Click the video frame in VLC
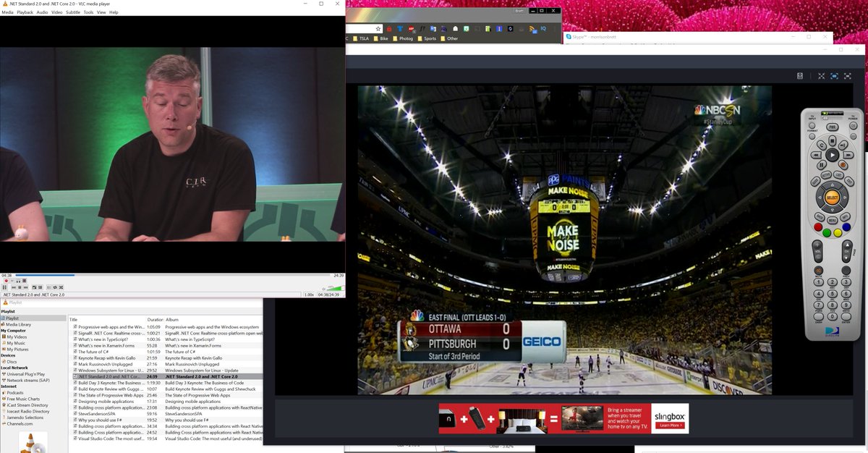Screen dimensions: 868x453 click(x=172, y=144)
